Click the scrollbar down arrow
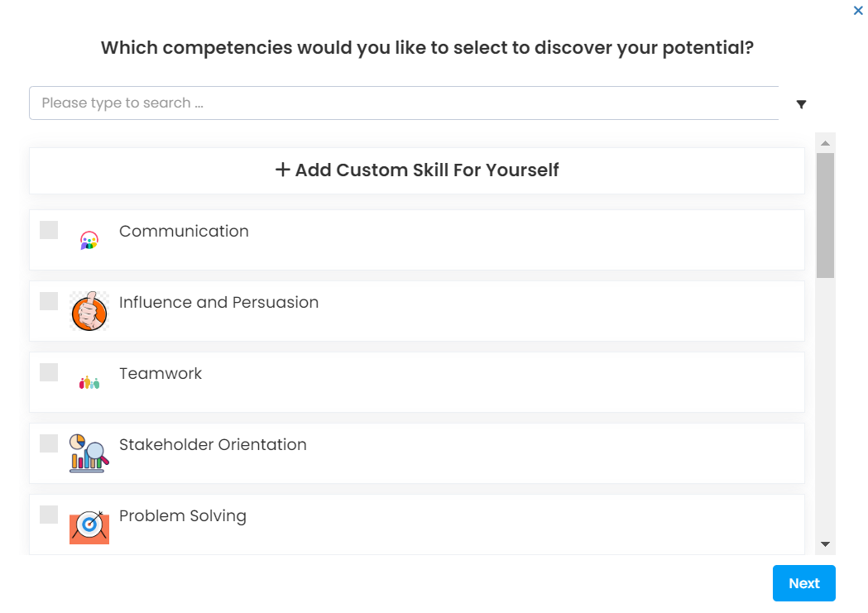 (x=825, y=544)
